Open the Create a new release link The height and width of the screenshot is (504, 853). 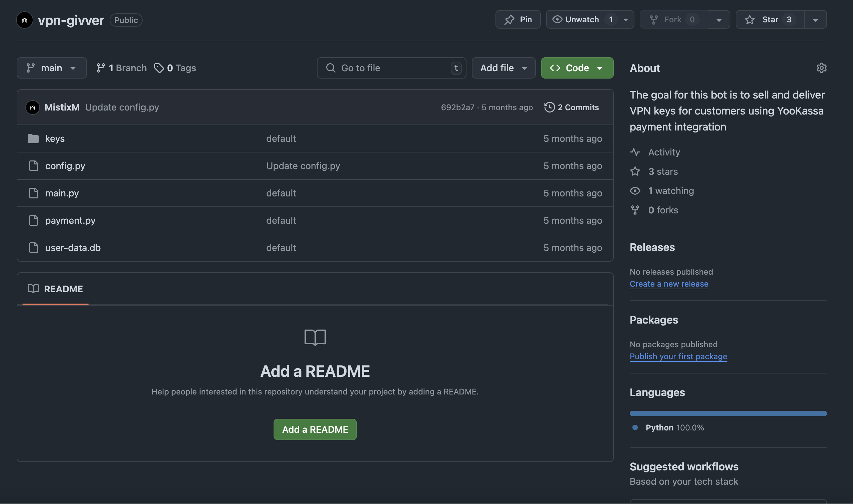[669, 284]
